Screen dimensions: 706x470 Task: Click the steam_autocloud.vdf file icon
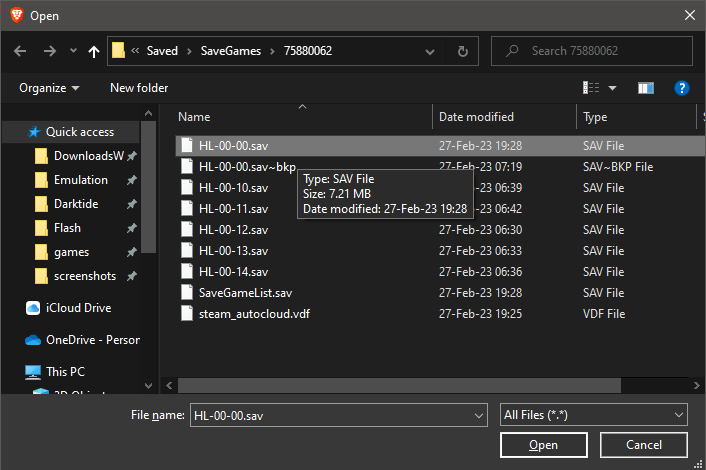tap(186, 313)
